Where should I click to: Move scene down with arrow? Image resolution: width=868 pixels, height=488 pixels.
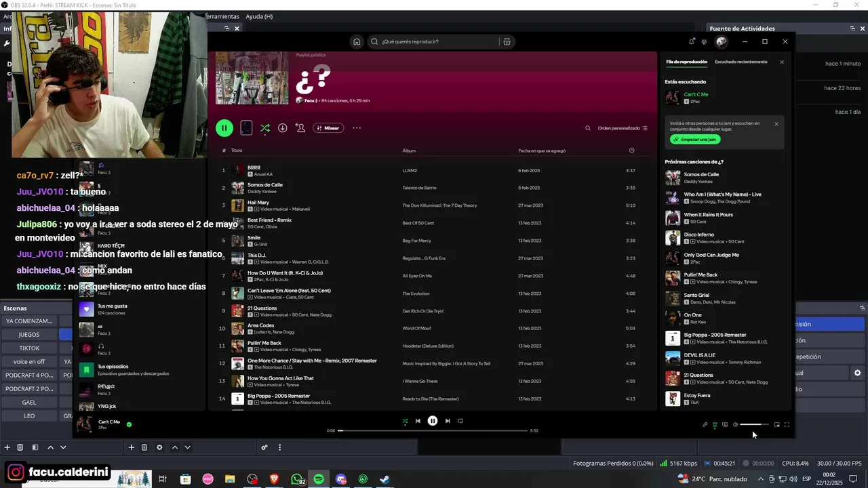(63, 447)
